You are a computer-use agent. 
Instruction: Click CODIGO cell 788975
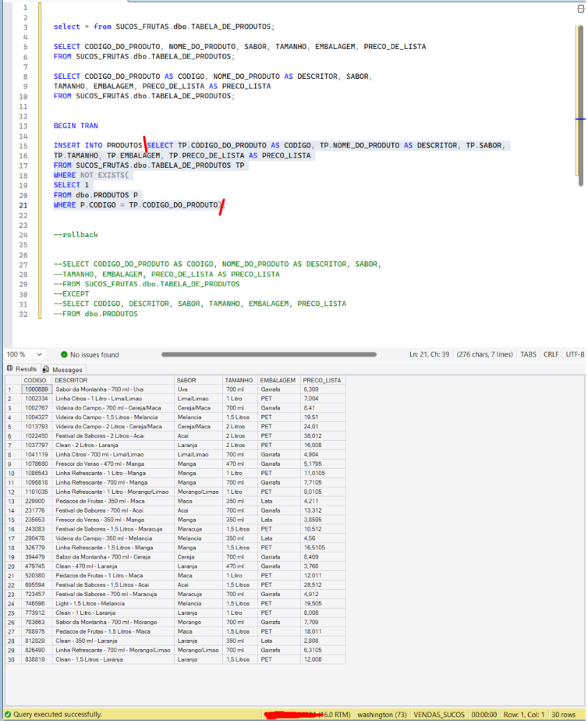pyautogui.click(x=37, y=631)
